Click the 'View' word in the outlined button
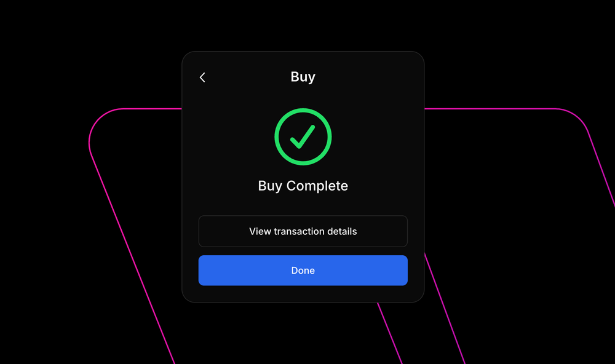This screenshot has width=615, height=364. (x=260, y=231)
